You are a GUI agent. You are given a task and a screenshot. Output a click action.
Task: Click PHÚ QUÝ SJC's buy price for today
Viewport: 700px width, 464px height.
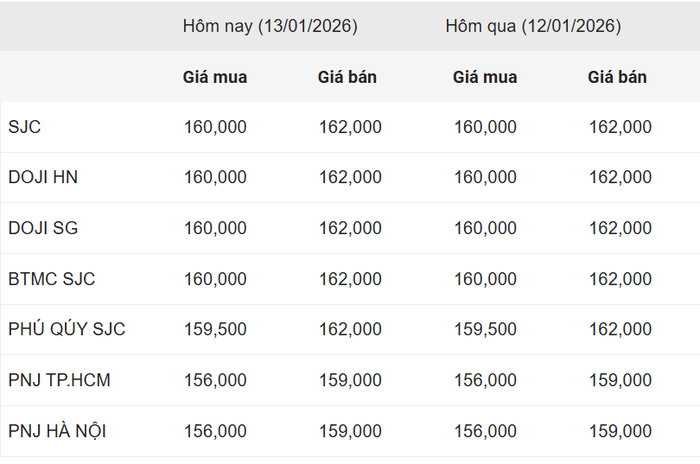pyautogui.click(x=215, y=329)
